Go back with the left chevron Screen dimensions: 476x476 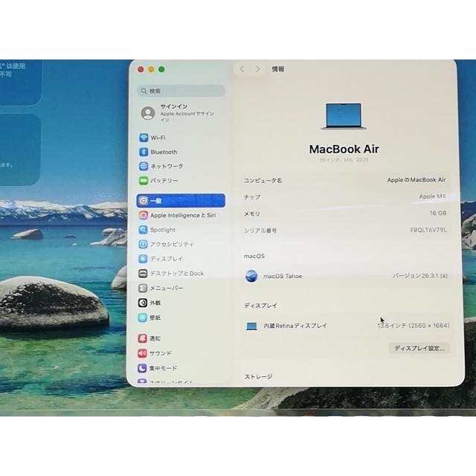[242, 69]
